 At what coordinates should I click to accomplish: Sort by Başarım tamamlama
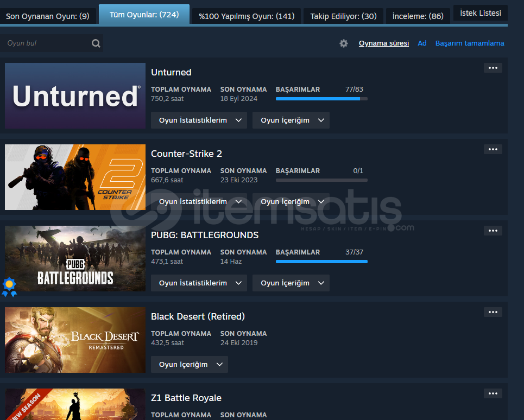[470, 43]
